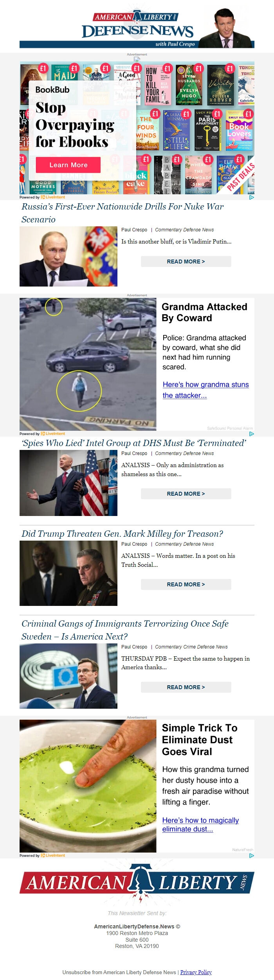Image resolution: width=274 pixels, height=980 pixels.
Task: Click LiveIntent logo below dust ad
Action: [53, 856]
